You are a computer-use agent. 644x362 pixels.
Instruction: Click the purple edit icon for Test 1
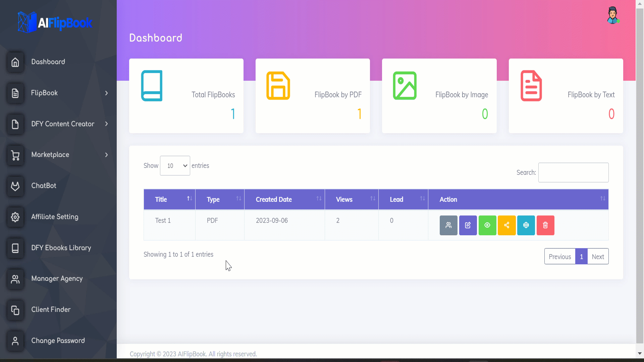(x=468, y=225)
